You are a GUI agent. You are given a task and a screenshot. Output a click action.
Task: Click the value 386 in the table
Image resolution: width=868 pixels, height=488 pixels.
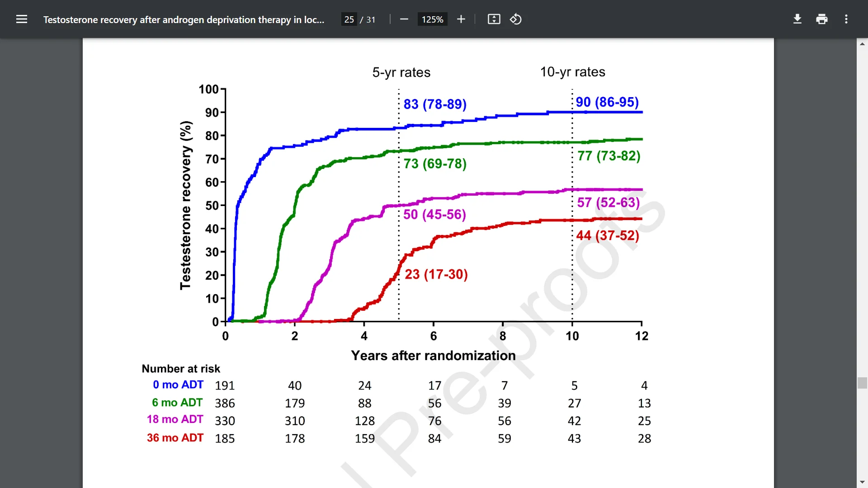point(225,403)
